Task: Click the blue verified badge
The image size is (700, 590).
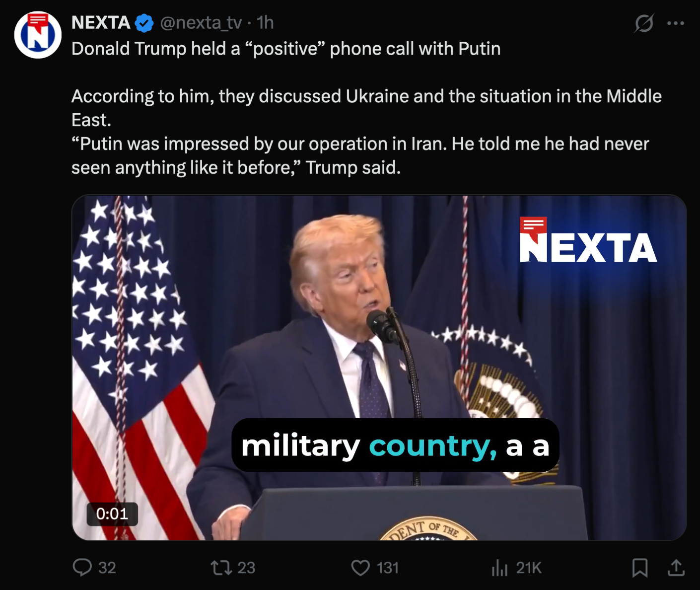Action: pos(144,23)
